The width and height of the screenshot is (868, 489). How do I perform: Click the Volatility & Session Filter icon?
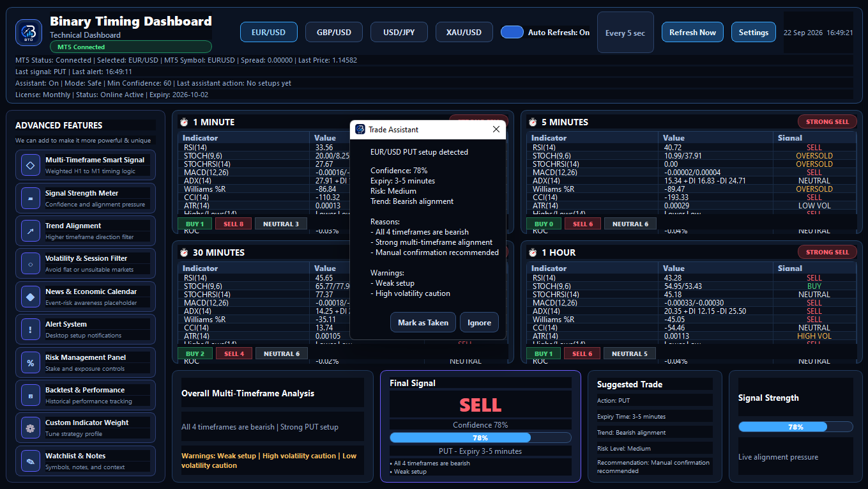(x=30, y=263)
